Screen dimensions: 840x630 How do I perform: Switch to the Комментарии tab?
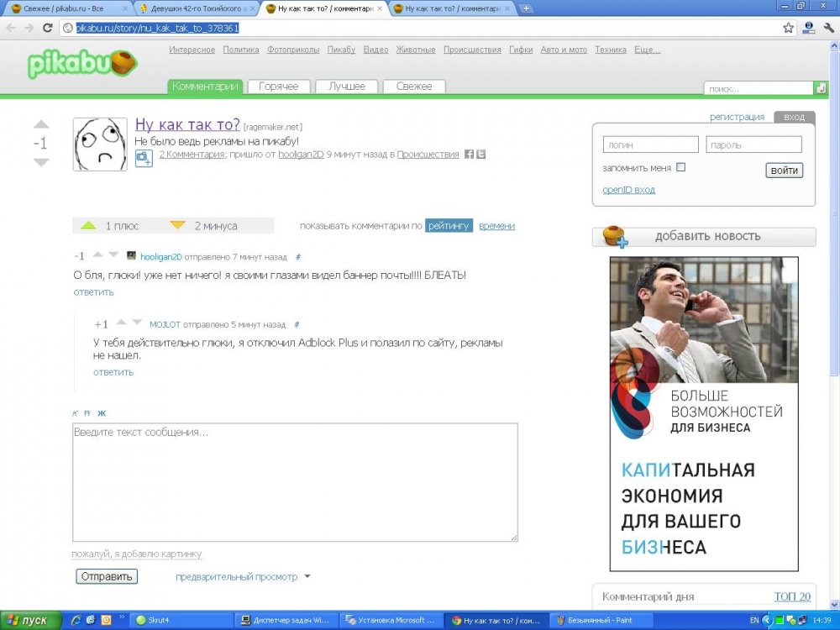pos(205,87)
